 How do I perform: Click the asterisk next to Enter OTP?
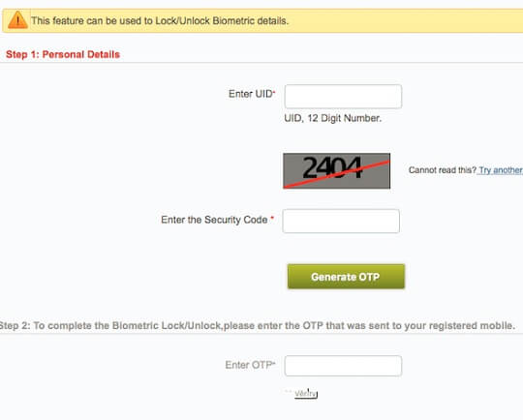(274, 363)
